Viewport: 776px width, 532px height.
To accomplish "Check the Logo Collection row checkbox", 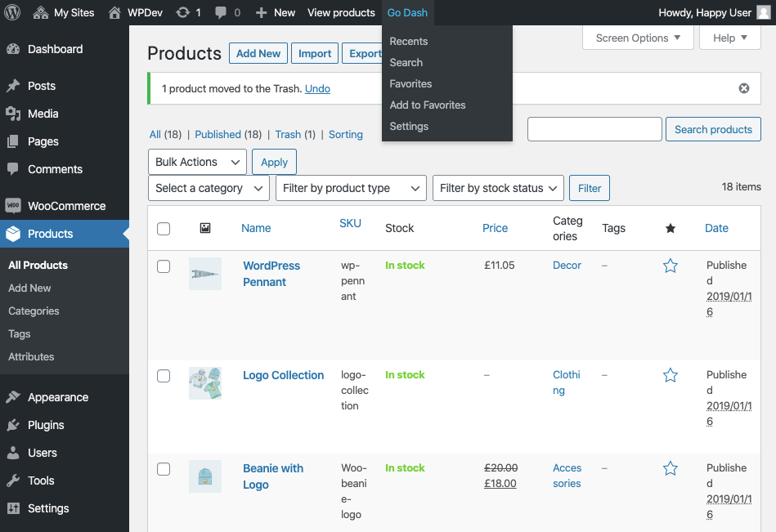I will (164, 376).
